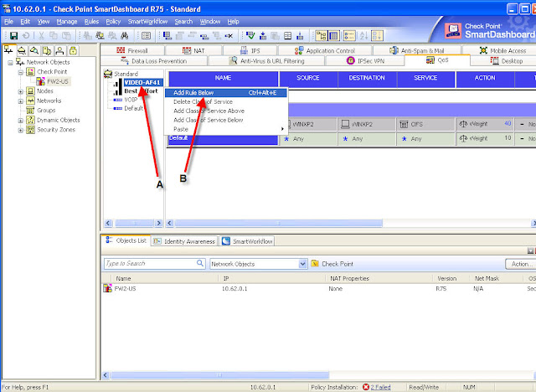Switch to the Identity Awareness bottom tab

[185, 241]
